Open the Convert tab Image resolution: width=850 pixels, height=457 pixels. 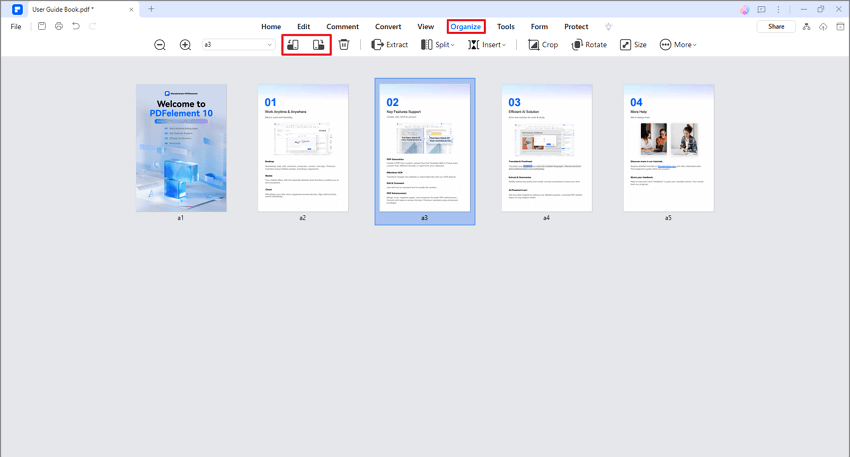[x=388, y=27]
